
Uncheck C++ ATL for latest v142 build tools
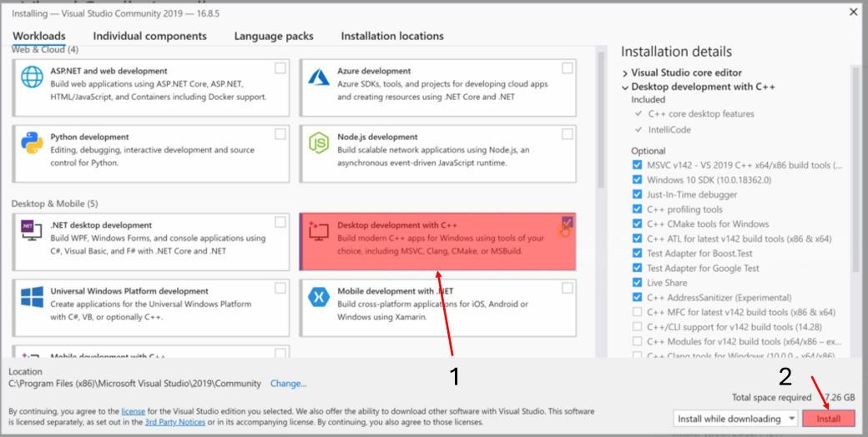[637, 239]
